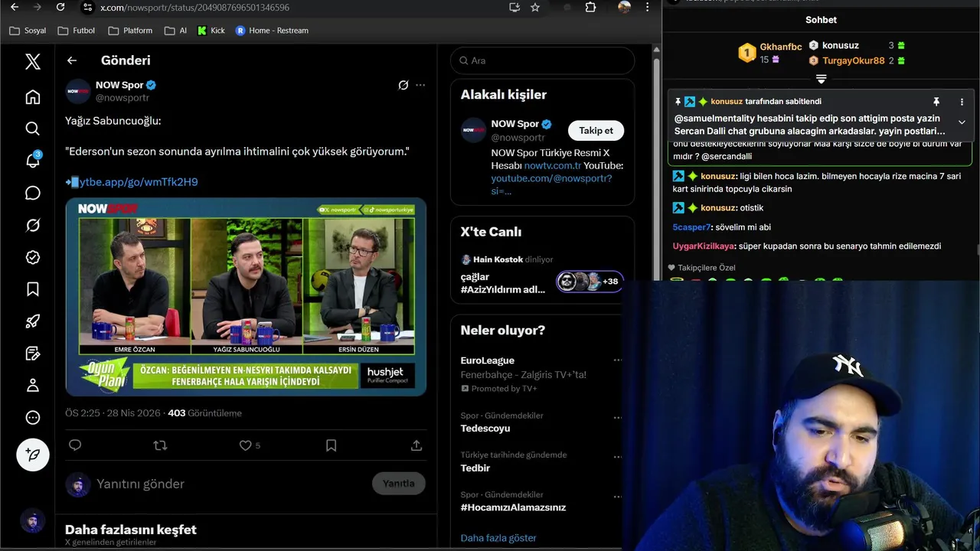Screen dimensions: 980x551
Task: Open the Oyun Planı video thumbnail
Action: 246,297
